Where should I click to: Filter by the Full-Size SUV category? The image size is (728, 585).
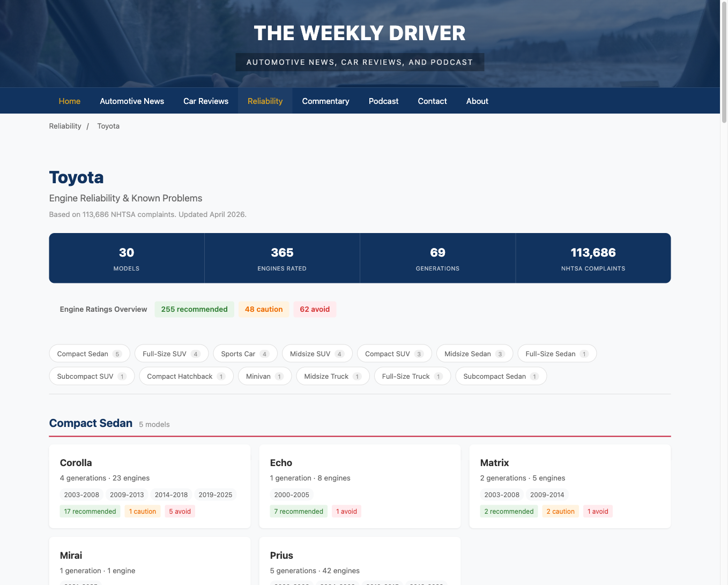[x=172, y=354]
